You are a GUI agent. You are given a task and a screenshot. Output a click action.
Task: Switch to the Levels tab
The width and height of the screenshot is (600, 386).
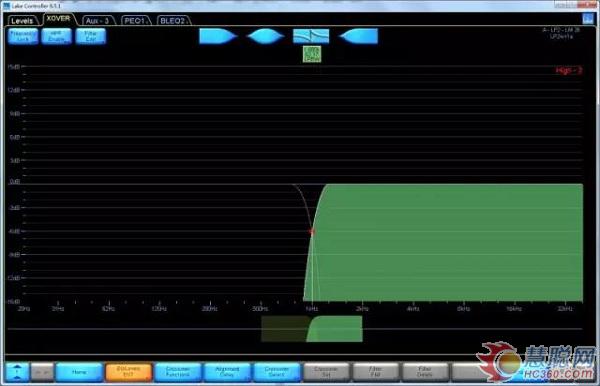click(22, 21)
